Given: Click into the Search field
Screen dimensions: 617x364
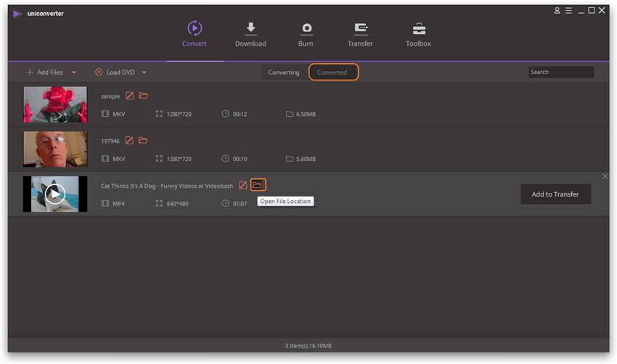Looking at the screenshot, I should click(x=561, y=72).
